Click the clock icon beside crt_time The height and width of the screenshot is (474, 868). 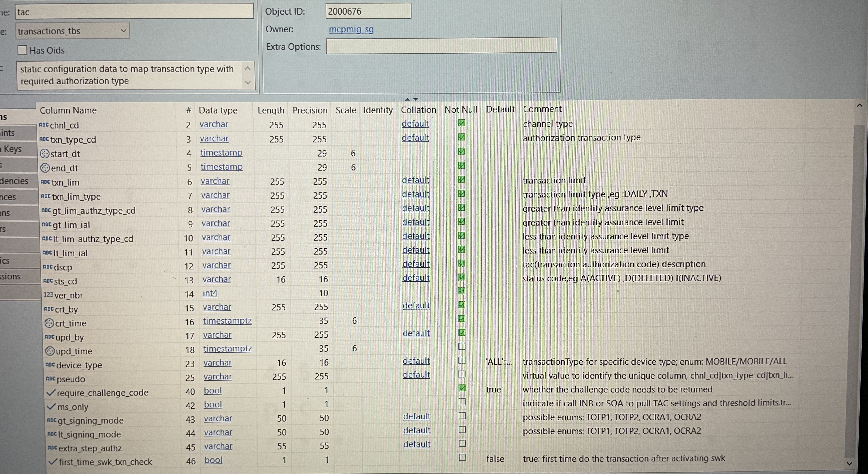tap(49, 323)
